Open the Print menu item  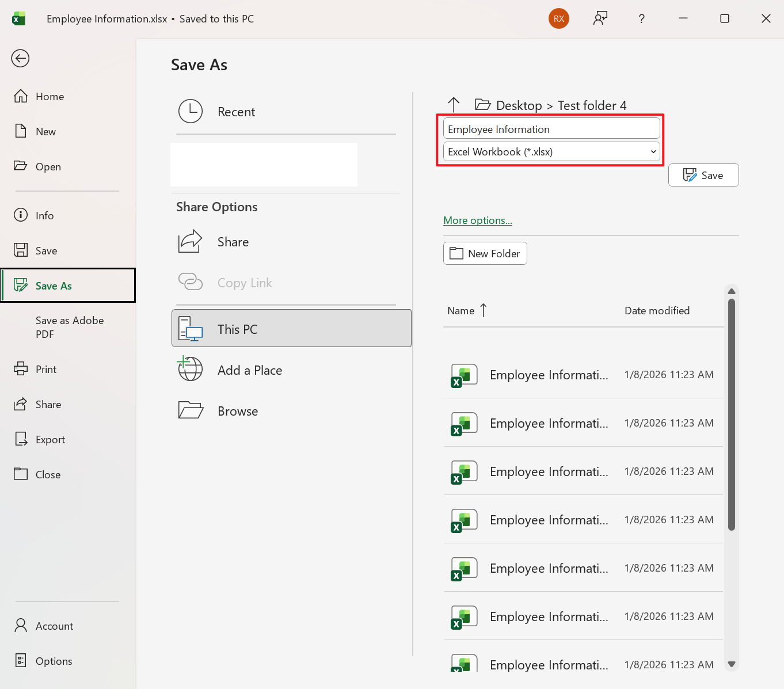45,369
